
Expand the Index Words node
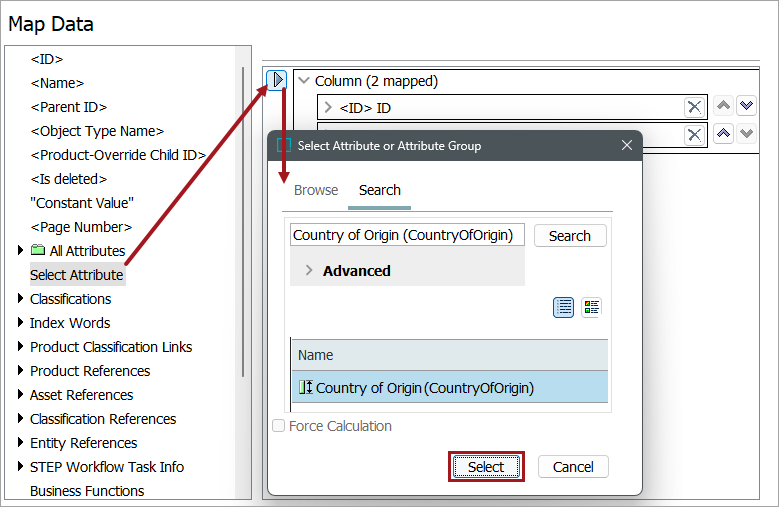tap(20, 322)
